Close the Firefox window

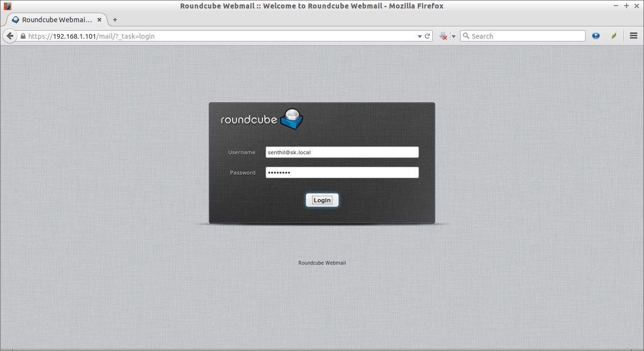(x=636, y=6)
